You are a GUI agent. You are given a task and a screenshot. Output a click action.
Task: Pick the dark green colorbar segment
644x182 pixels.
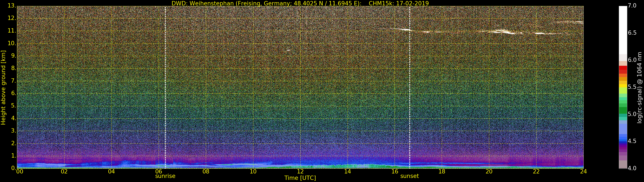click(x=623, y=110)
